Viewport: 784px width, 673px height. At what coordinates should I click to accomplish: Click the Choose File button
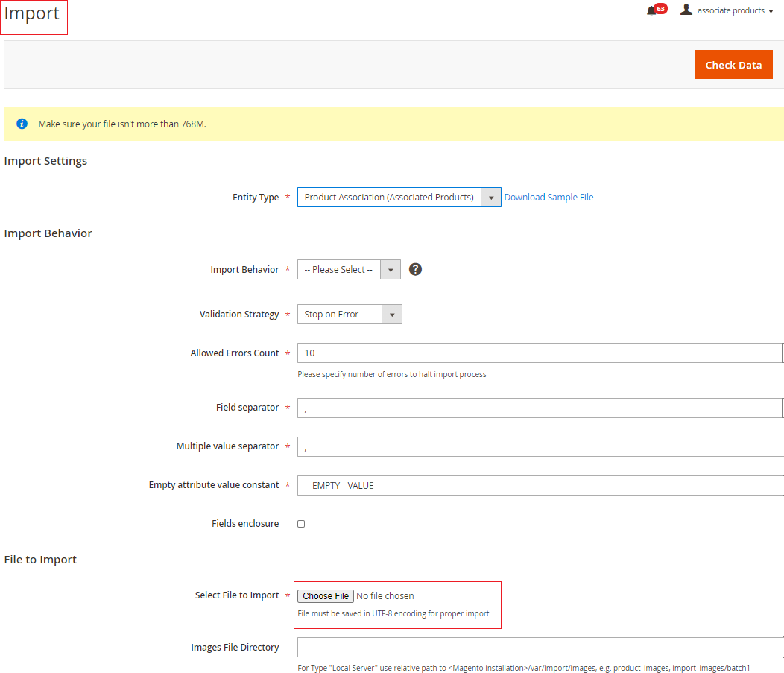(326, 596)
